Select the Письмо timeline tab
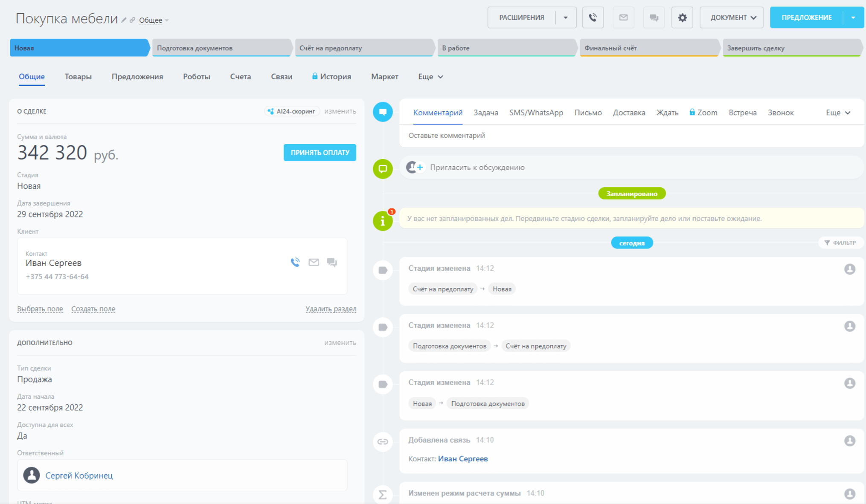 (x=588, y=113)
